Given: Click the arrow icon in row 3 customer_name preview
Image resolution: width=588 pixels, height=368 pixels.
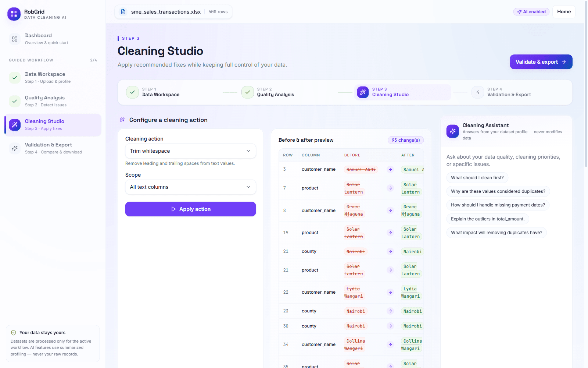Looking at the screenshot, I should pyautogui.click(x=390, y=169).
